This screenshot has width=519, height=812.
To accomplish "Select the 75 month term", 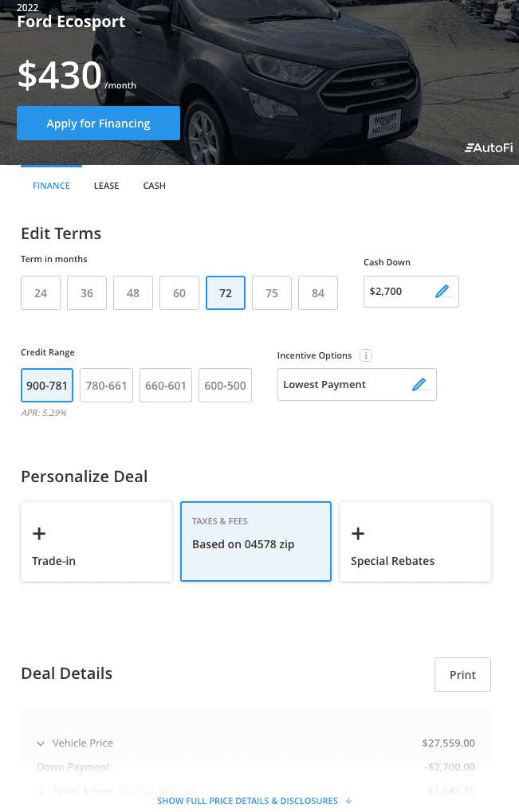I will 272,293.
